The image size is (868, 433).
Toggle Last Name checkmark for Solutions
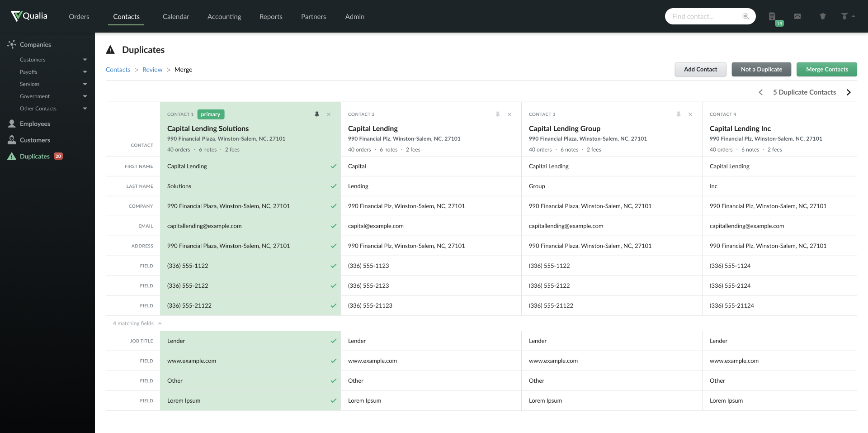334,186
